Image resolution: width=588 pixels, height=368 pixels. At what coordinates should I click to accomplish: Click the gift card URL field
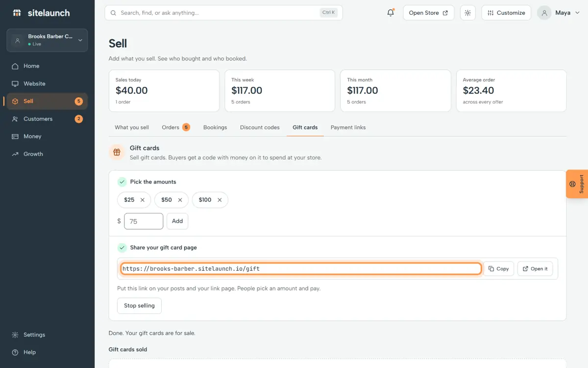click(x=301, y=269)
